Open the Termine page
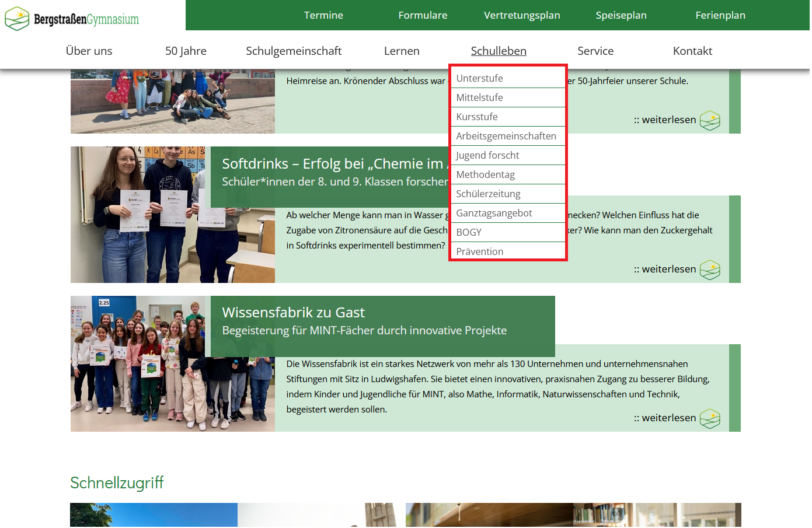This screenshot has width=812, height=528. tap(323, 15)
